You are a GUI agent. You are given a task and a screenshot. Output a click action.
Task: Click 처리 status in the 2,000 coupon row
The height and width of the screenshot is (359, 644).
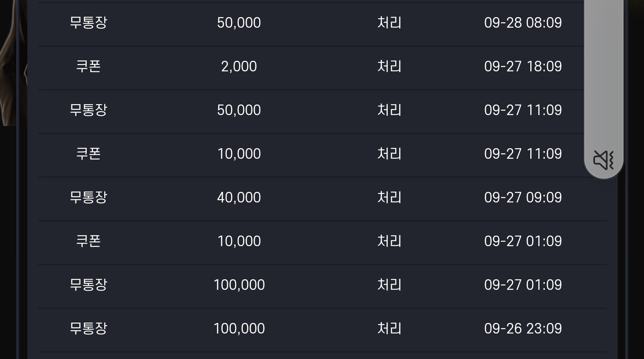click(x=389, y=66)
